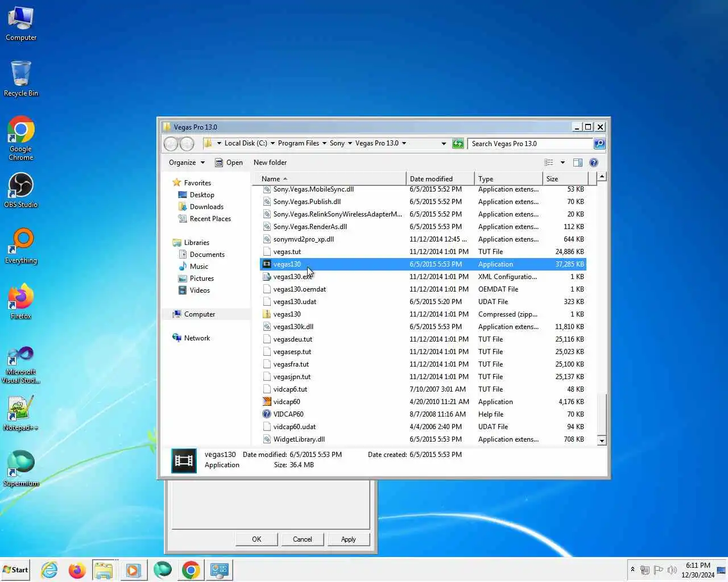
Task: Open explorer Help button
Action: click(594, 163)
